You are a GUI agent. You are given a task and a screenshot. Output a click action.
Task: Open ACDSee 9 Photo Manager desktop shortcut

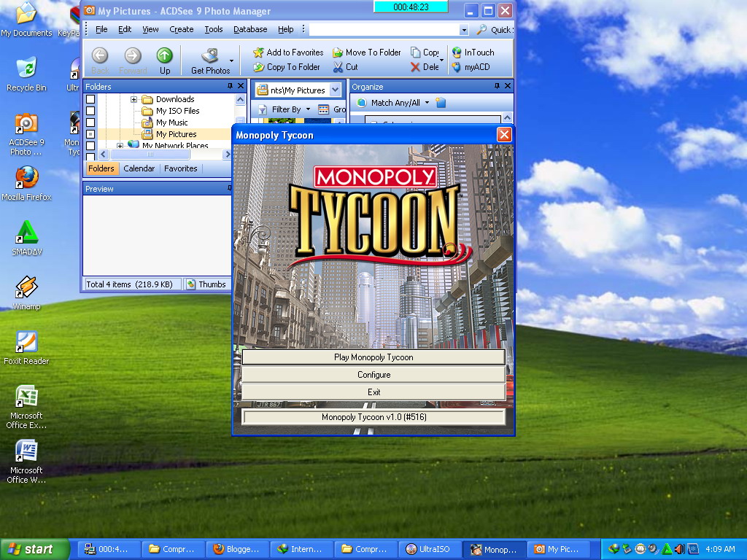coord(26,134)
